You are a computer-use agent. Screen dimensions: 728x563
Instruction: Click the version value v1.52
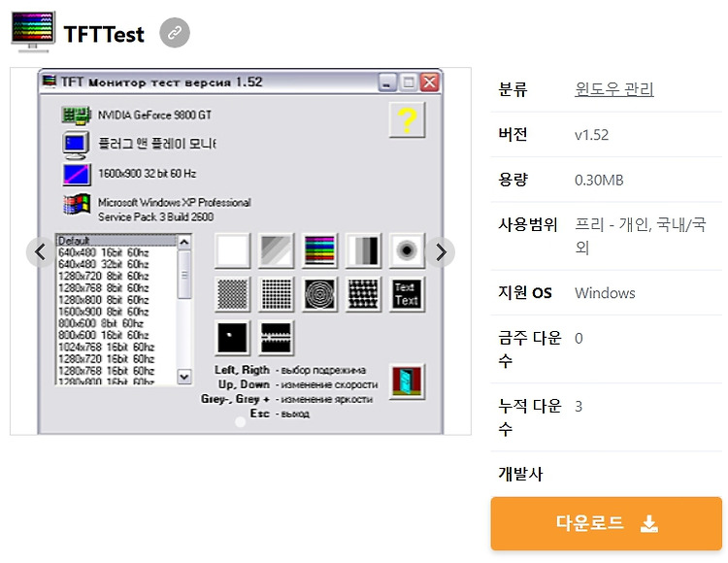click(591, 135)
